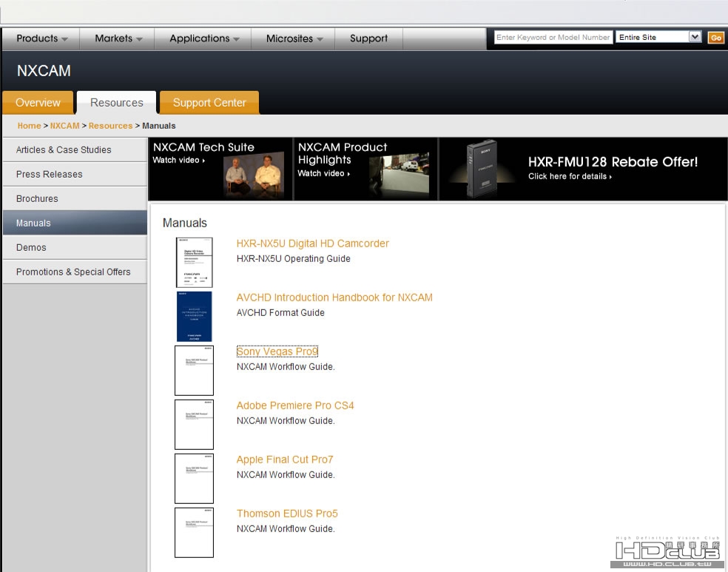Select Manuals in the sidebar
This screenshot has width=728, height=572.
point(75,223)
